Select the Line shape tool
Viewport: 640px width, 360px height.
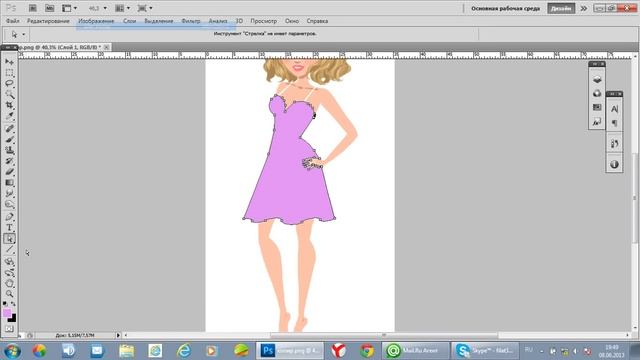[x=9, y=250]
